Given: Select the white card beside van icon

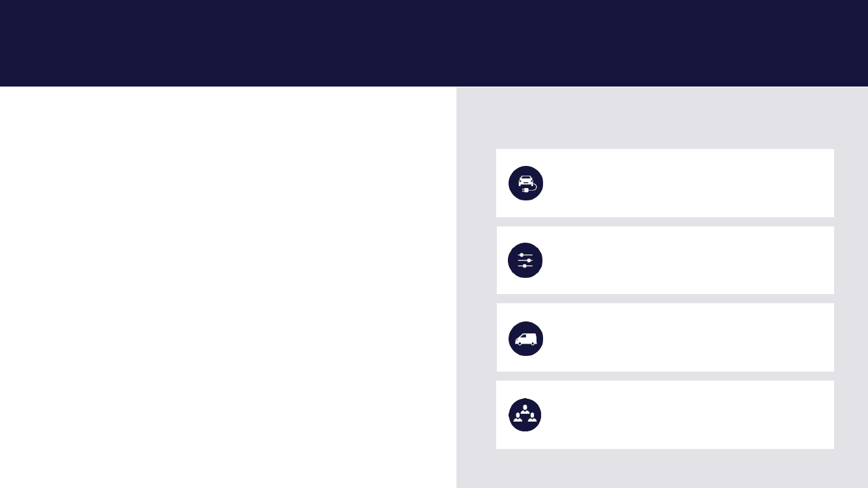Looking at the screenshot, I should tap(665, 337).
